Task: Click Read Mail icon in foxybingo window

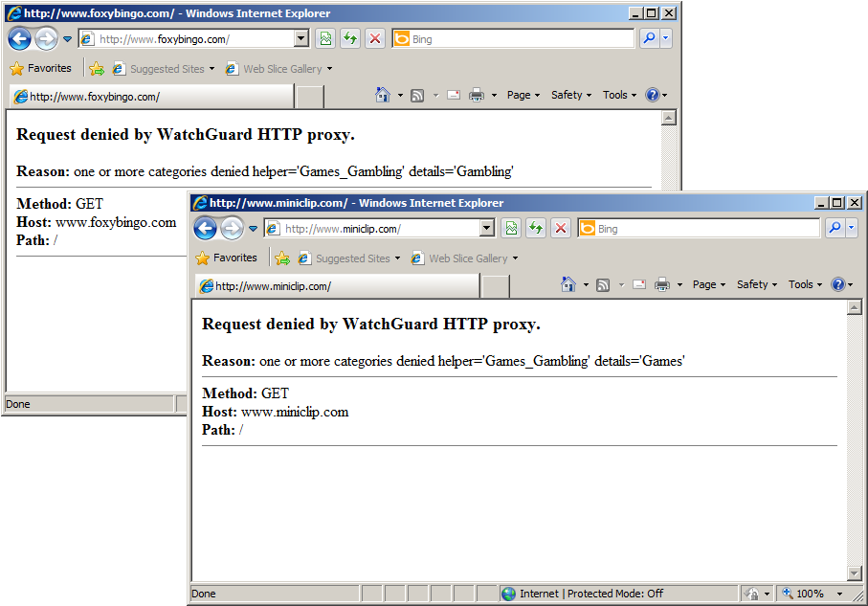Action: (x=454, y=96)
